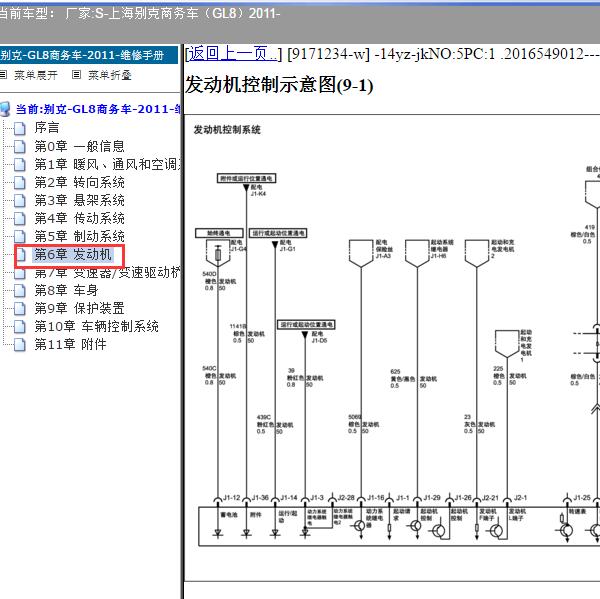Viewport: 600px width, 599px height.
Task: Click the J1-25 connector label in the diagram
Action: [582, 498]
